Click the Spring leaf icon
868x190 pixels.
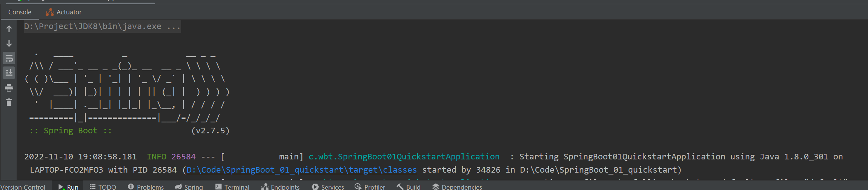pos(178,187)
